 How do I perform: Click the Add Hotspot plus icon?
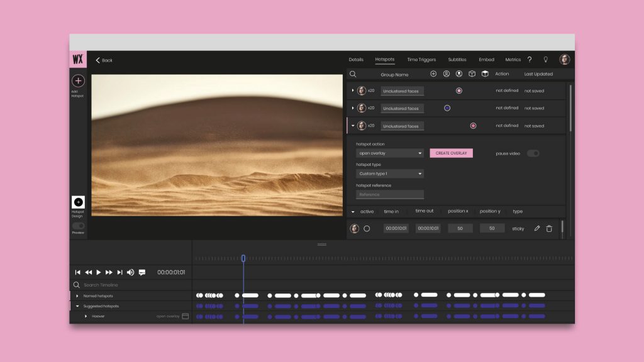78,81
